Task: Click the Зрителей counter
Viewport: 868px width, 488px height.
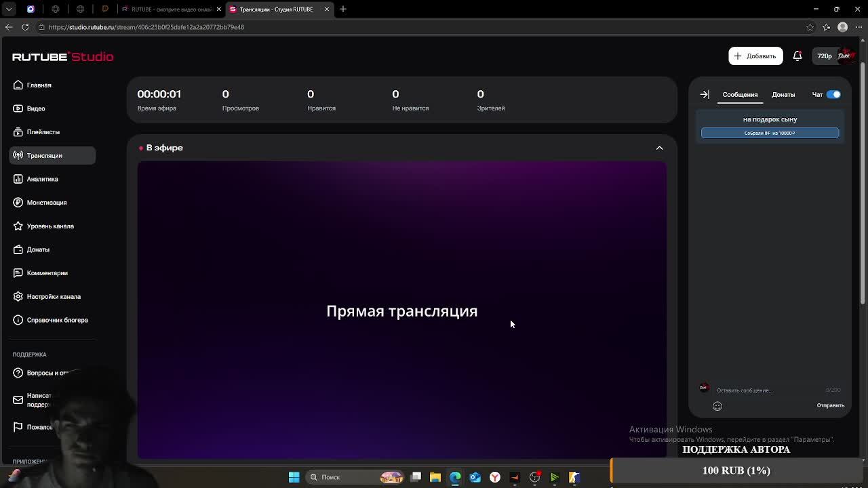Action: pos(491,100)
